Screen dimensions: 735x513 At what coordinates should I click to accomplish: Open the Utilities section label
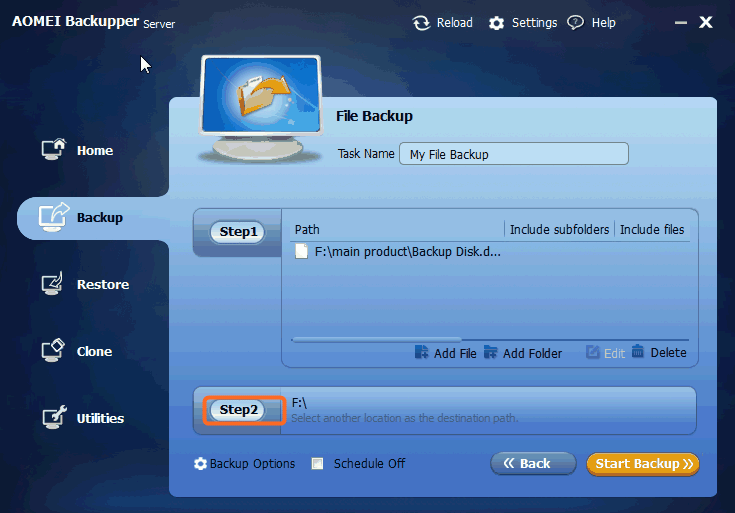pyautogui.click(x=100, y=418)
